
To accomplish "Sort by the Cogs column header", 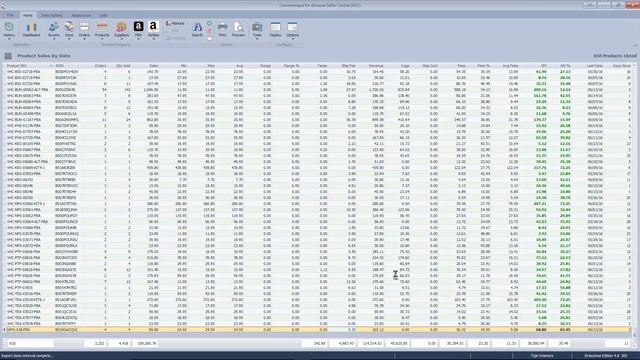I will [x=399, y=66].
